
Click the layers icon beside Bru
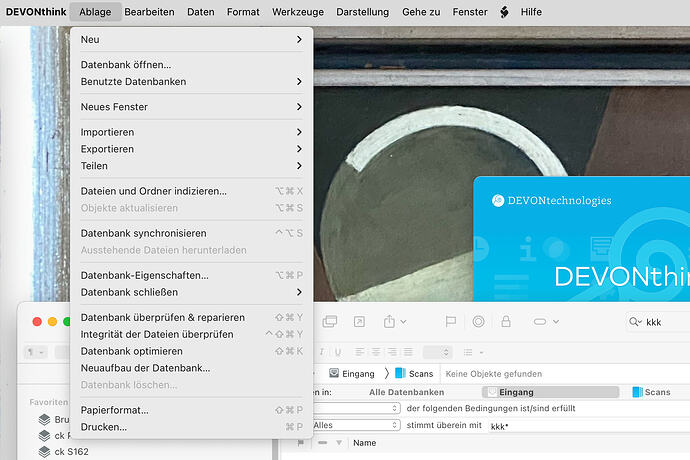tap(44, 420)
